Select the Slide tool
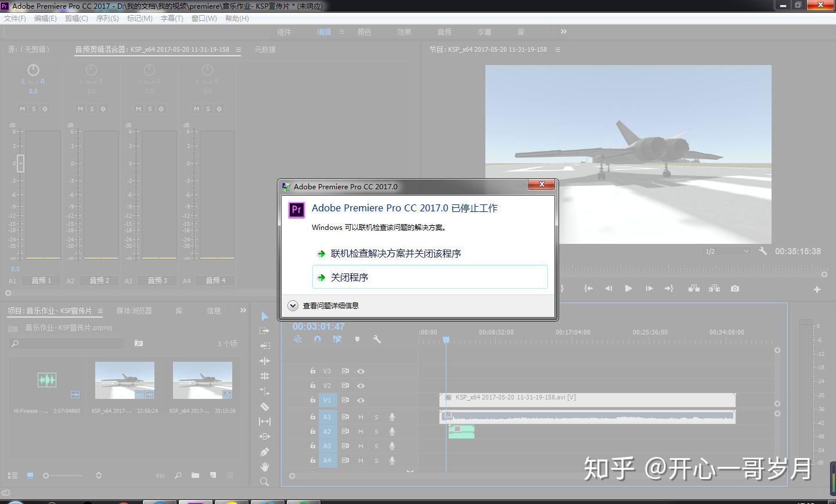Image resolution: width=836 pixels, height=504 pixels. 265,436
